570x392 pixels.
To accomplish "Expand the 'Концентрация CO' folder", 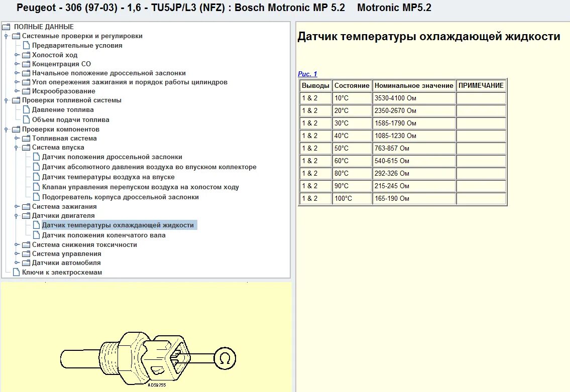I will click(17, 64).
